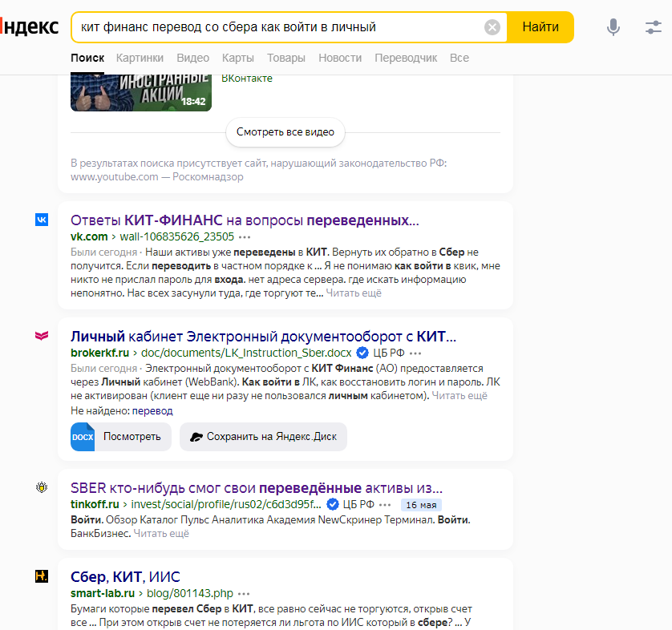Open the three-dot menu for the tinkoff.ru result
The height and width of the screenshot is (630, 672).
385,505
